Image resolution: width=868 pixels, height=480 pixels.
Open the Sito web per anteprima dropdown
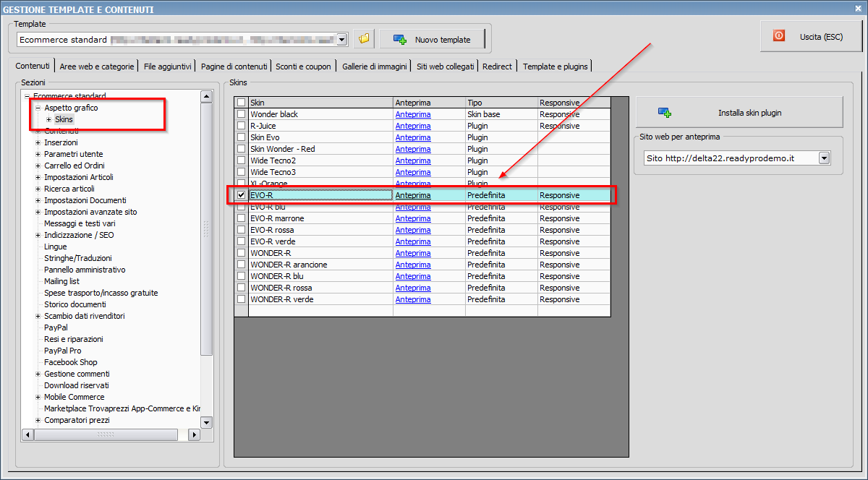click(824, 158)
